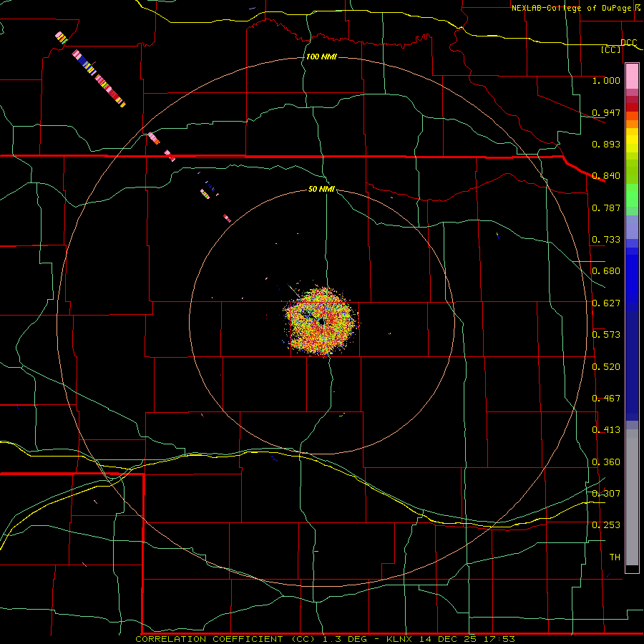Click the 0.307 color scale value
This screenshot has width=644, height=644.
tap(606, 494)
